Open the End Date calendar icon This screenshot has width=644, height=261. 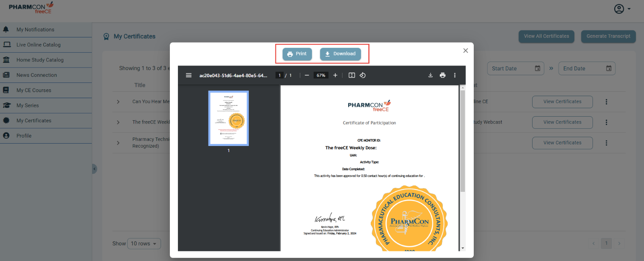tap(609, 68)
